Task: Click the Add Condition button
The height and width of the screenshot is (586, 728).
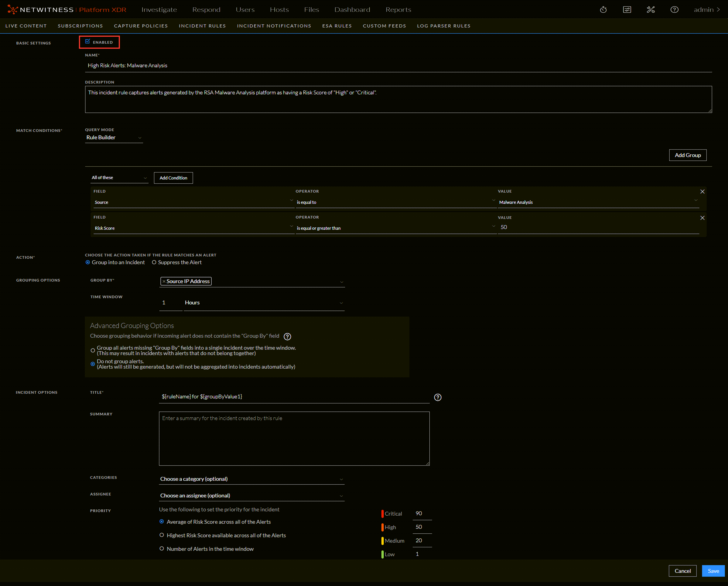Action: pos(173,178)
